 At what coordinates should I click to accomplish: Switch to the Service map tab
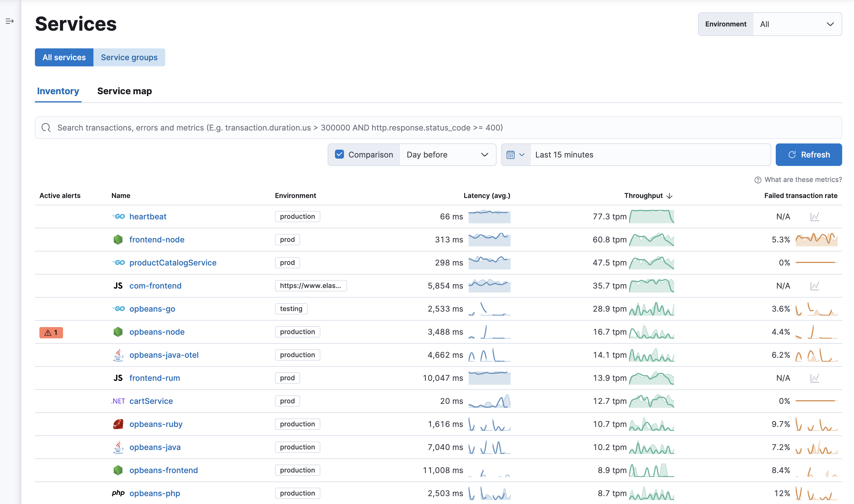124,91
